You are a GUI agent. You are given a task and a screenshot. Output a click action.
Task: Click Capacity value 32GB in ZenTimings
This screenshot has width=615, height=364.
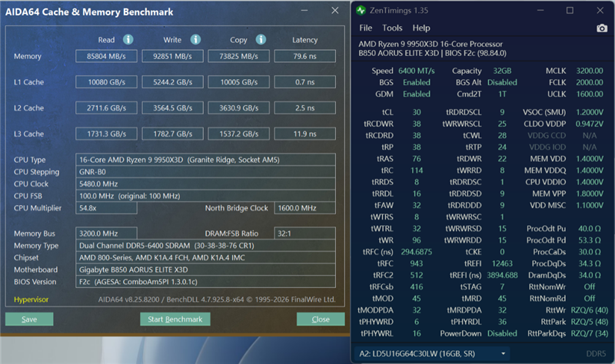[x=502, y=71]
